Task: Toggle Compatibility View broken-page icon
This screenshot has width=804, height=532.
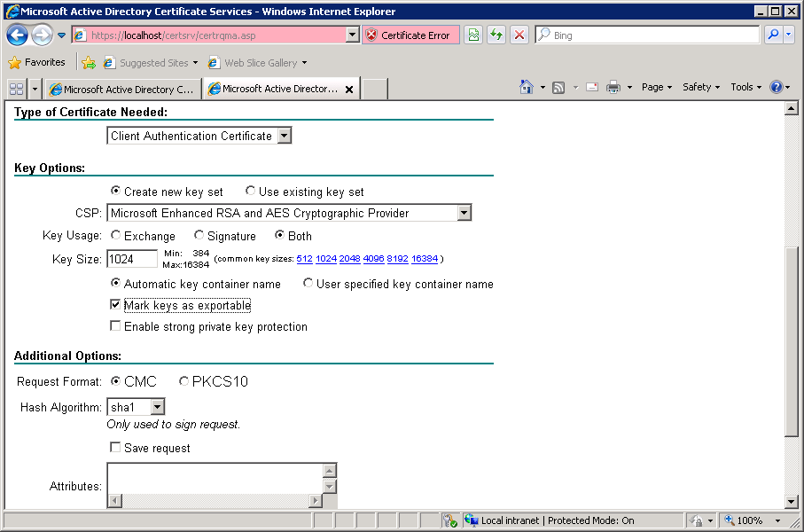Action: click(473, 35)
